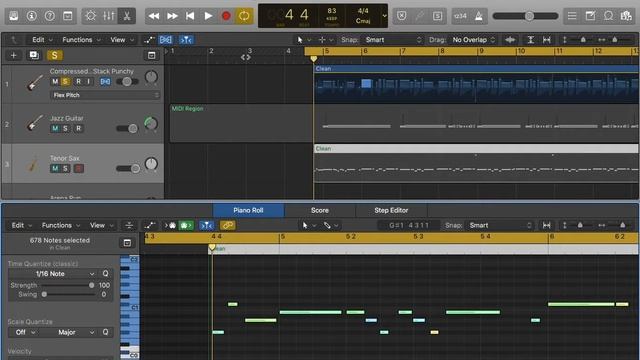
Task: Start recording with Record button
Action: click(x=226, y=16)
